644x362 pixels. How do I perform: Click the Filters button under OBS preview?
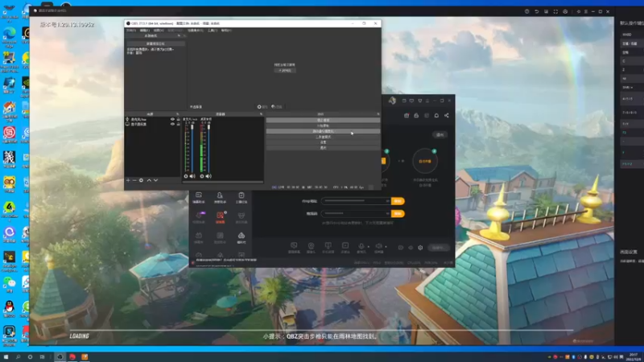[277, 107]
